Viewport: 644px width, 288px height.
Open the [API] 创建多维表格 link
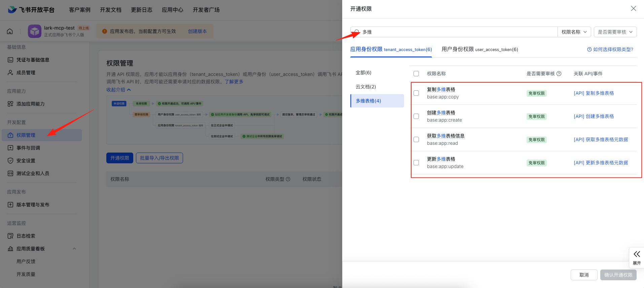[594, 116]
